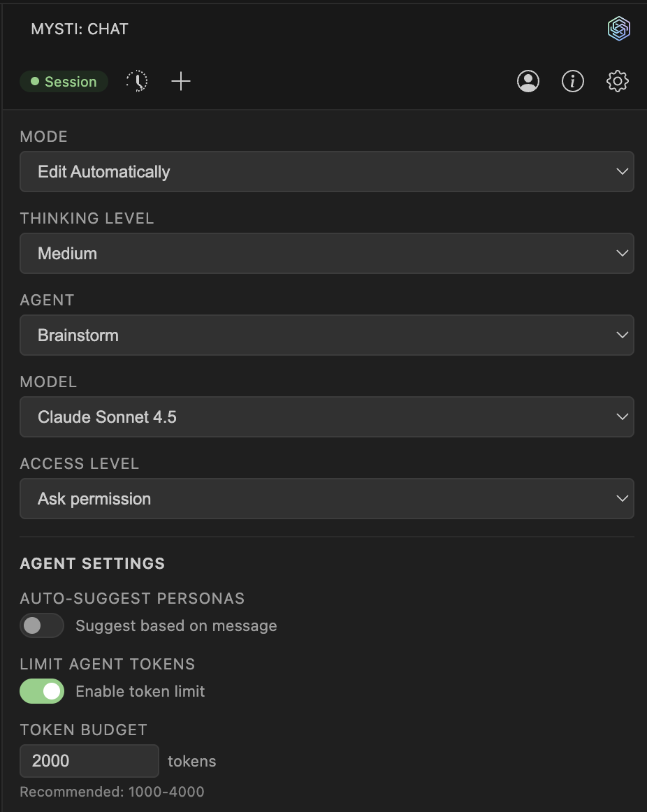Image resolution: width=647 pixels, height=812 pixels.
Task: Disable the Enable token limit toggle
Action: [41, 691]
